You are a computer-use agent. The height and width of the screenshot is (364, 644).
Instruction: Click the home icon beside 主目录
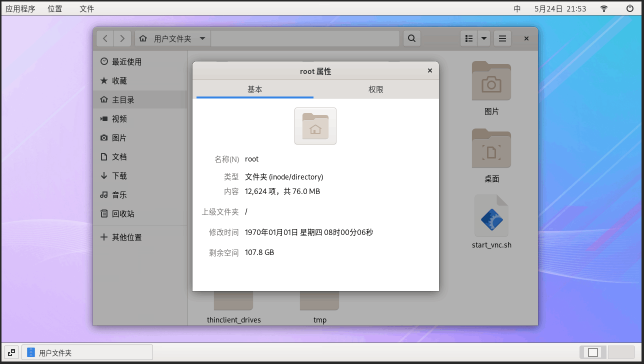[104, 99]
